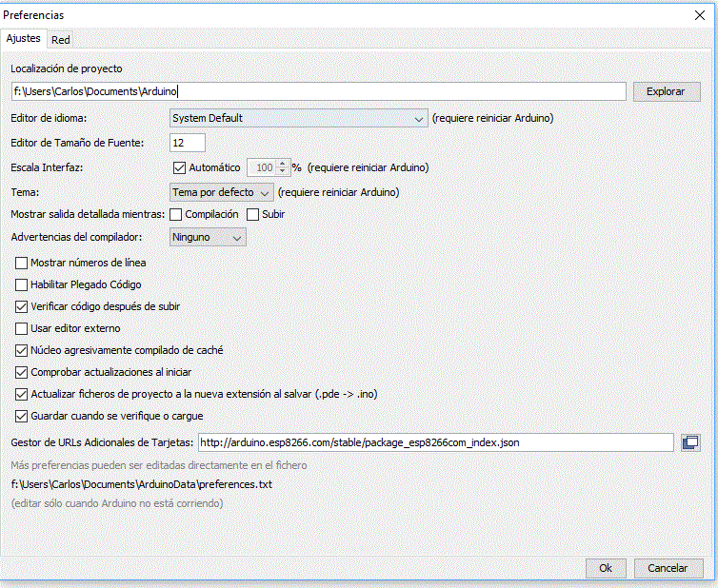The height and width of the screenshot is (588, 718).
Task: Enable detailed output for Compilación
Action: pyautogui.click(x=175, y=215)
